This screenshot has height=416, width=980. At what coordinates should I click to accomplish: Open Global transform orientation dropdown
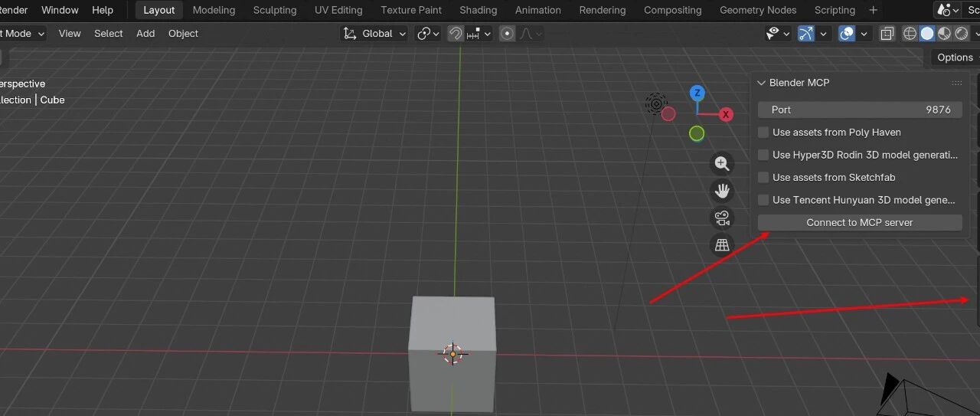click(374, 34)
